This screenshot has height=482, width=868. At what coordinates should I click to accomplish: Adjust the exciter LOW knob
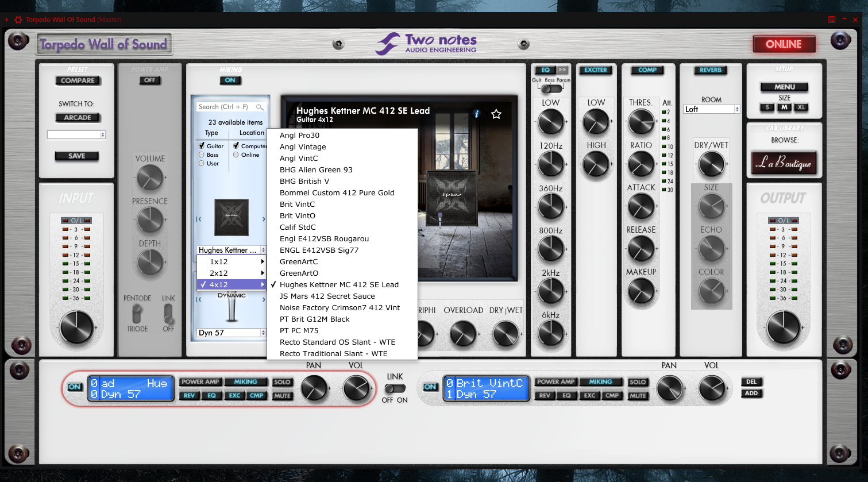[x=596, y=122]
